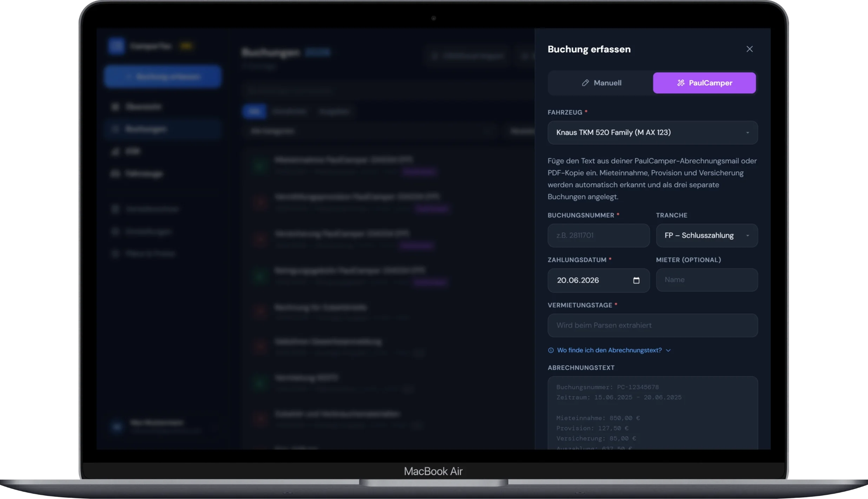Click the MIETER (OPTIONAL) field label
The image size is (868, 499).
click(x=688, y=260)
